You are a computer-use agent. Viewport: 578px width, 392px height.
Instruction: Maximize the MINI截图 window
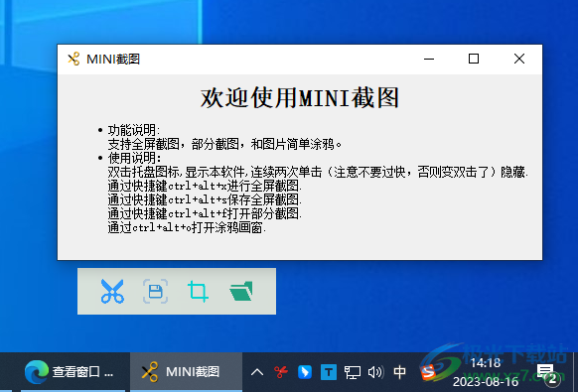474,59
